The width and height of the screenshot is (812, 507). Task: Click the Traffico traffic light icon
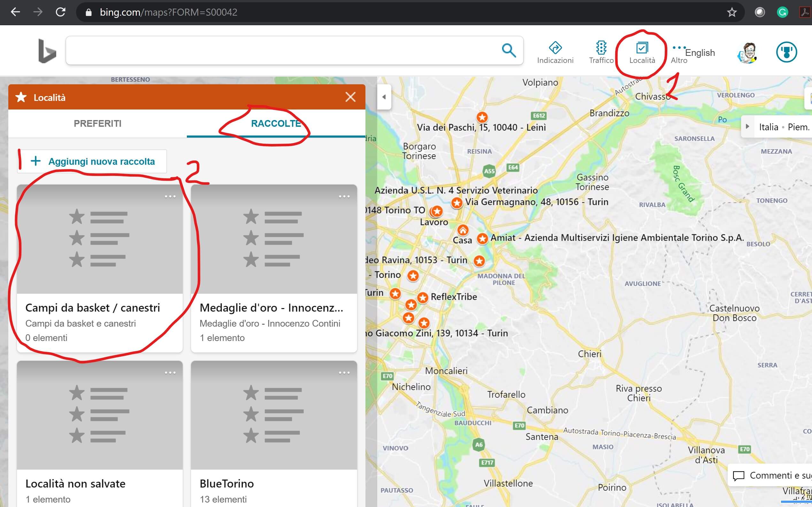click(x=601, y=48)
